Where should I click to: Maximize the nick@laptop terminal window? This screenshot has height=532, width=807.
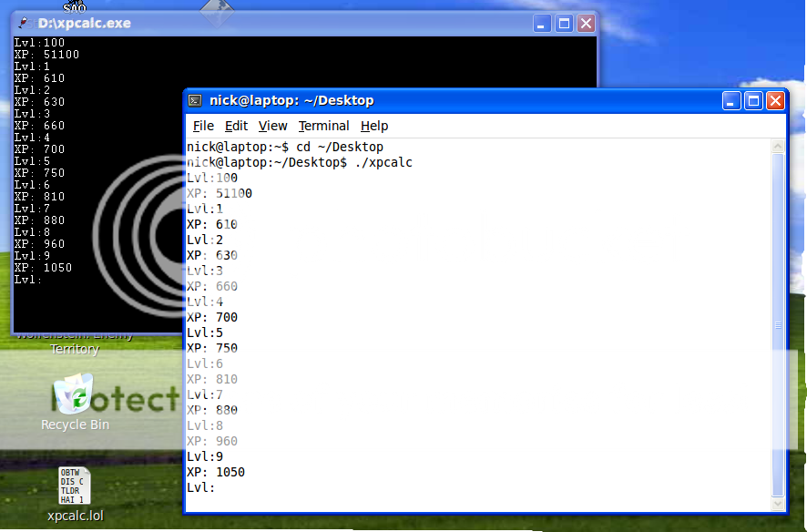tap(753, 101)
